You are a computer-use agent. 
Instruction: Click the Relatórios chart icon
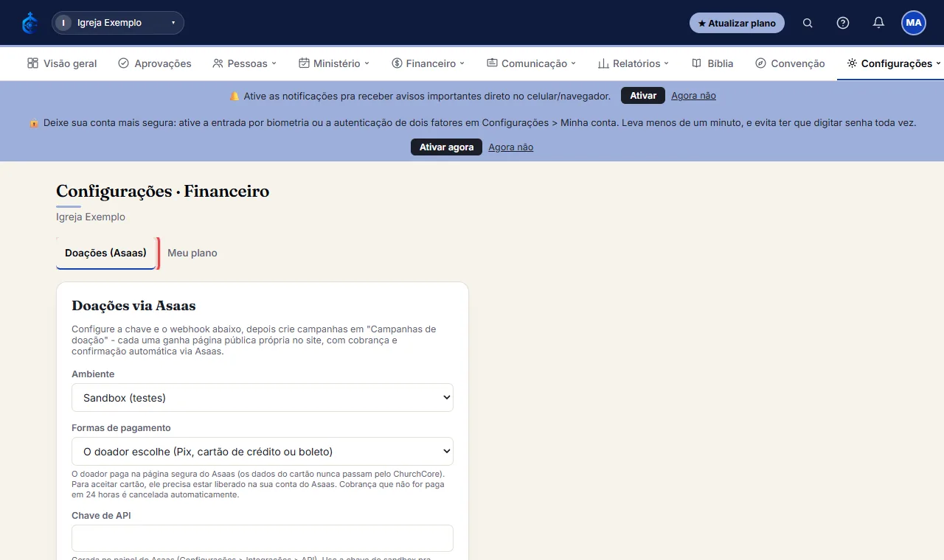point(603,63)
